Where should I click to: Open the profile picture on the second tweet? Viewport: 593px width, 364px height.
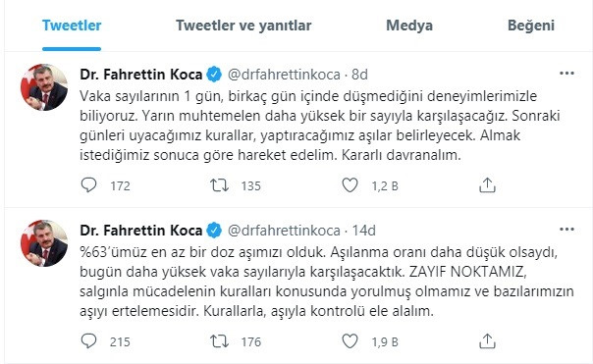44,243
